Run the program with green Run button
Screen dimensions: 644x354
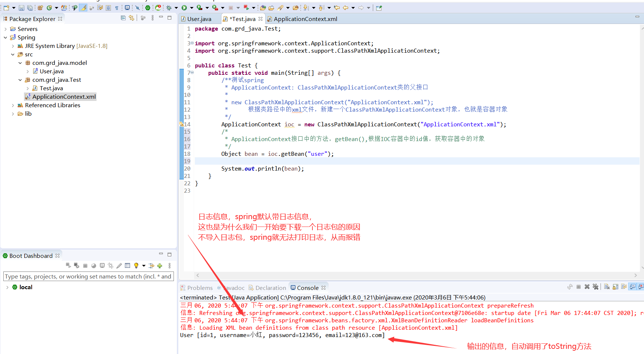coord(184,8)
